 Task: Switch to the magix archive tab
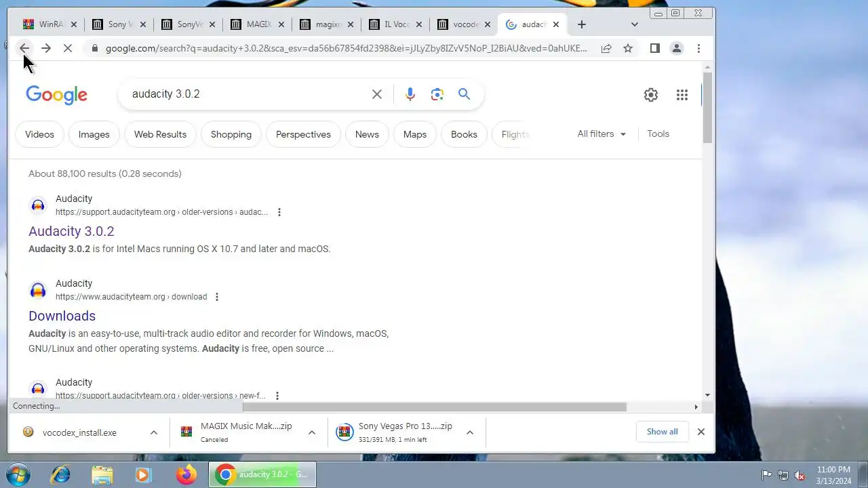[327, 24]
